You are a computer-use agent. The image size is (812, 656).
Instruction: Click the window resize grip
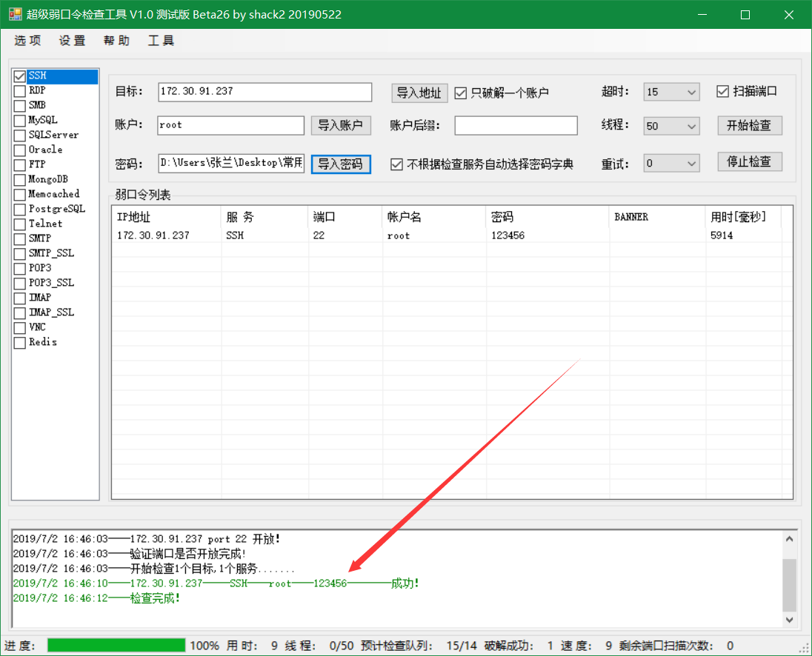click(805, 649)
